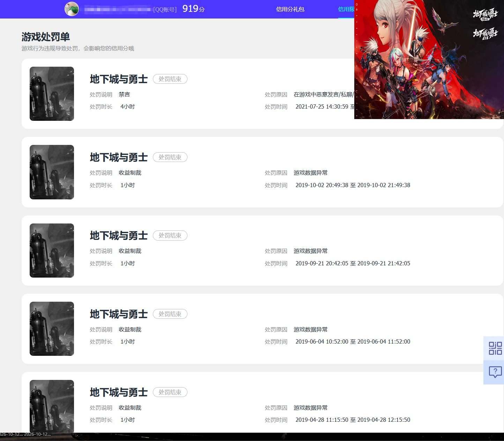Select the 禁言 penalty description text
The image size is (504, 441).
(124, 94)
